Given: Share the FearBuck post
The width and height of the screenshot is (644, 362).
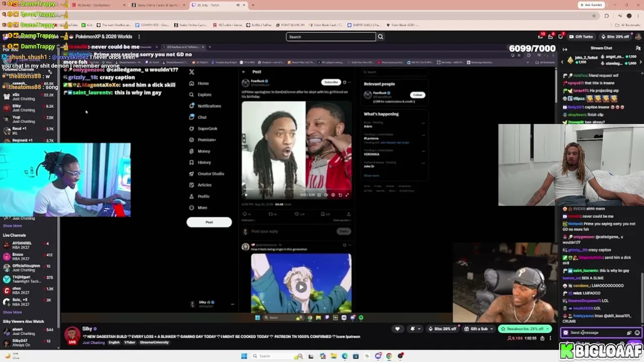Looking at the screenshot, I should coord(348,214).
